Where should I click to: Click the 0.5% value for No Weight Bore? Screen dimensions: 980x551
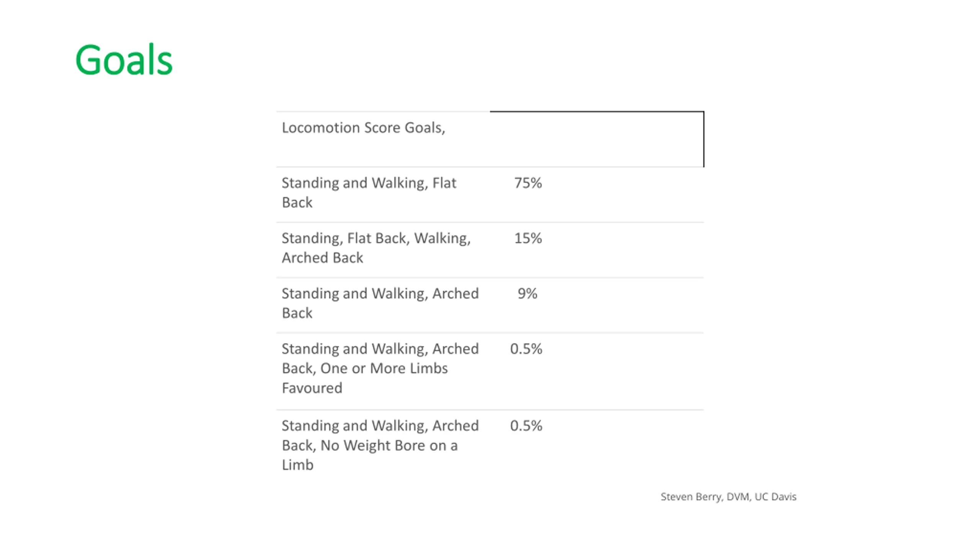(x=526, y=425)
